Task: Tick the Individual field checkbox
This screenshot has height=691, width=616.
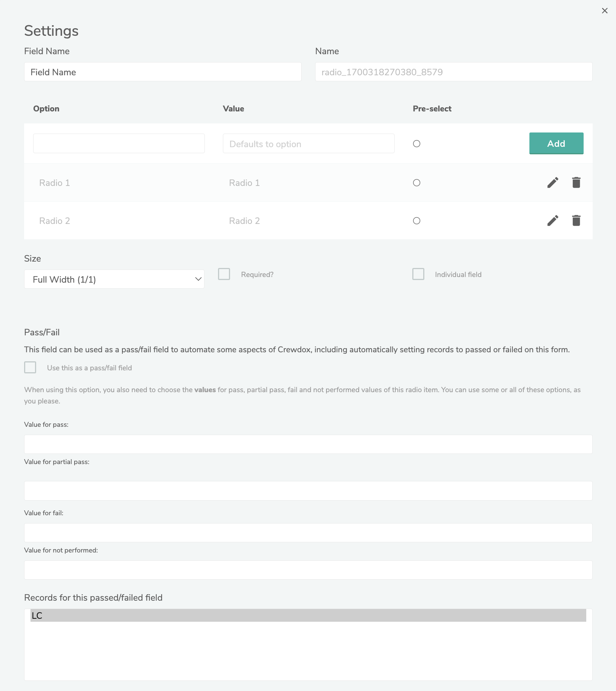Action: 418,274
